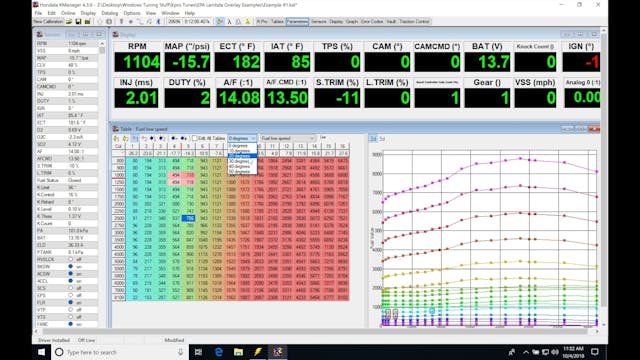
Task: Switch graph to 2d view
Action: click(x=373, y=139)
